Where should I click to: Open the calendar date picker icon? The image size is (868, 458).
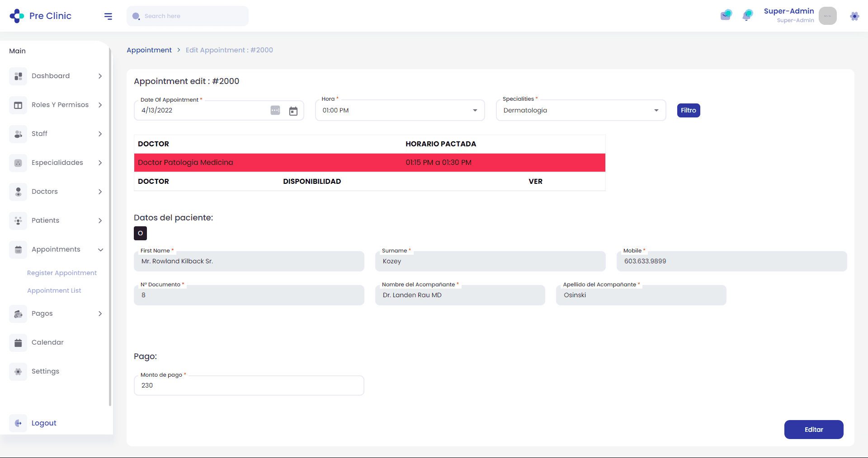coord(293,111)
